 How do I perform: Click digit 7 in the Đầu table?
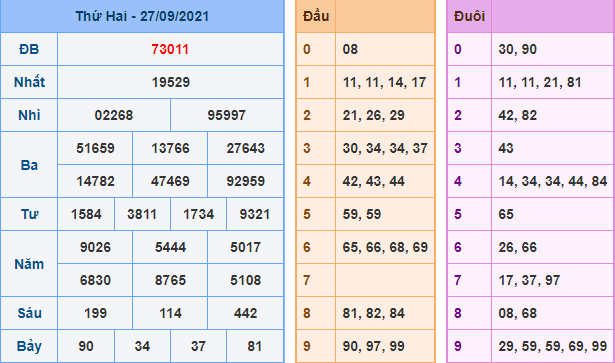point(307,280)
